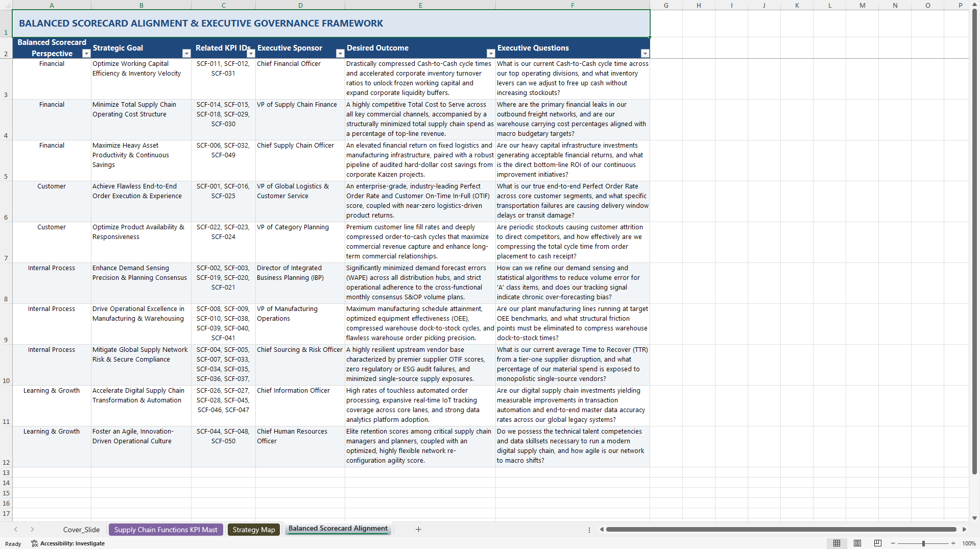Screen dimensions: 980x549
Task: Open the Related KPI IDs filter dropdown
Action: pos(251,54)
